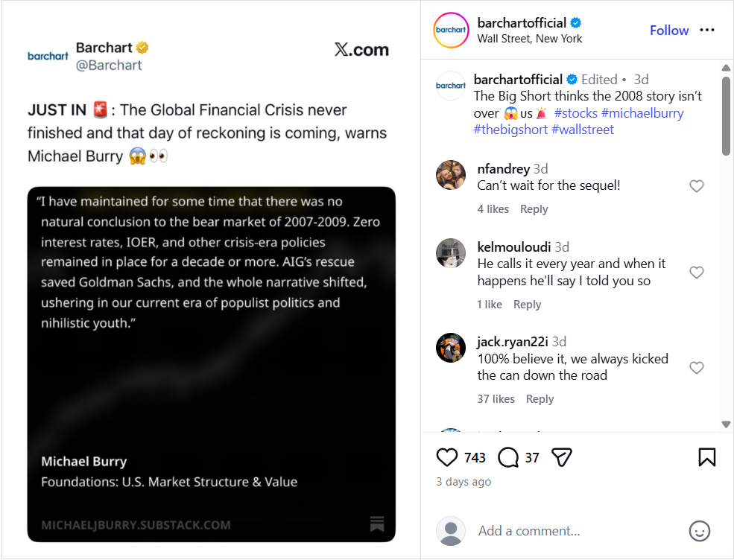Viewport: 734px width, 560px height.
Task: Share the post with the paper plane icon
Action: click(561, 457)
